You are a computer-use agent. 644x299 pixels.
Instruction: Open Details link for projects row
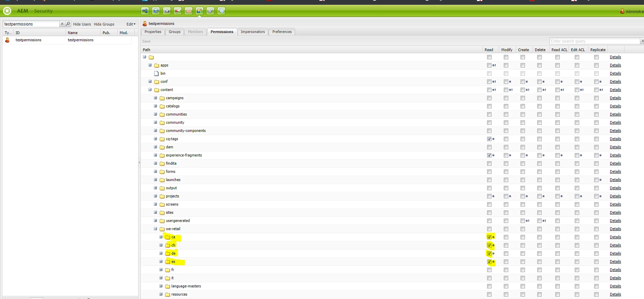[x=615, y=196]
